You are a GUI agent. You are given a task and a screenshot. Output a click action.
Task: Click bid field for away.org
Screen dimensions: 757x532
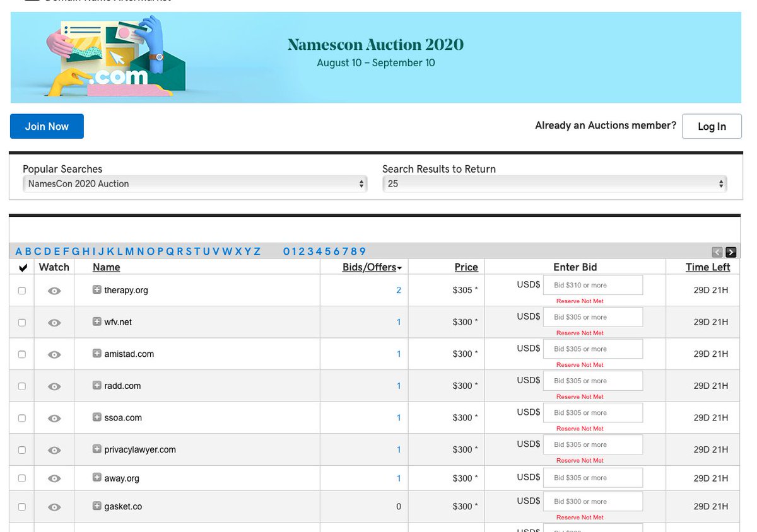point(593,477)
